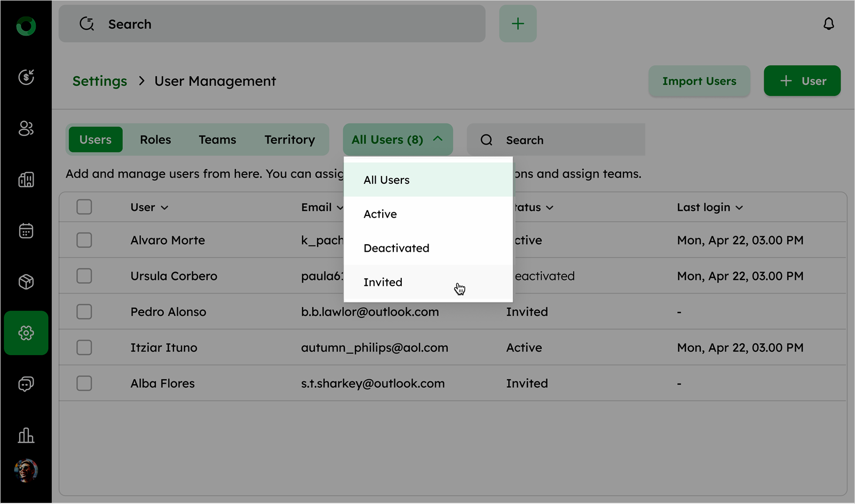Expand the User column sort chevron

coord(164,208)
